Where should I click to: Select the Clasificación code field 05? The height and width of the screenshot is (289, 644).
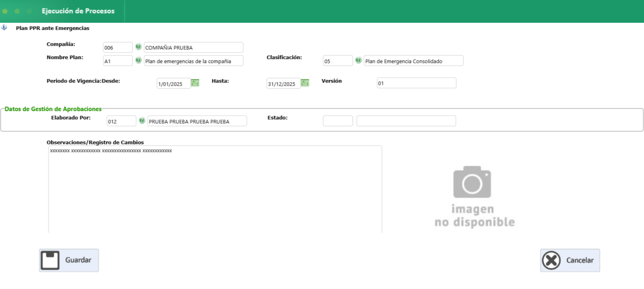coord(338,61)
